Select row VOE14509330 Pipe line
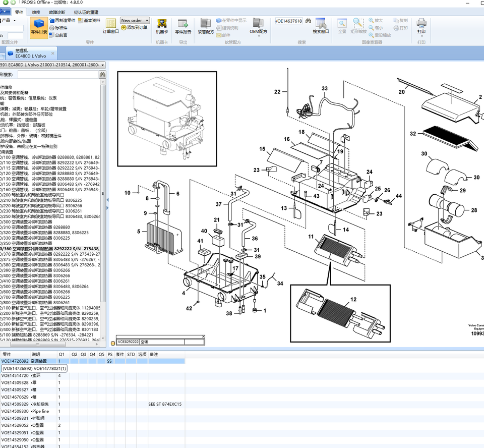 [93, 411]
